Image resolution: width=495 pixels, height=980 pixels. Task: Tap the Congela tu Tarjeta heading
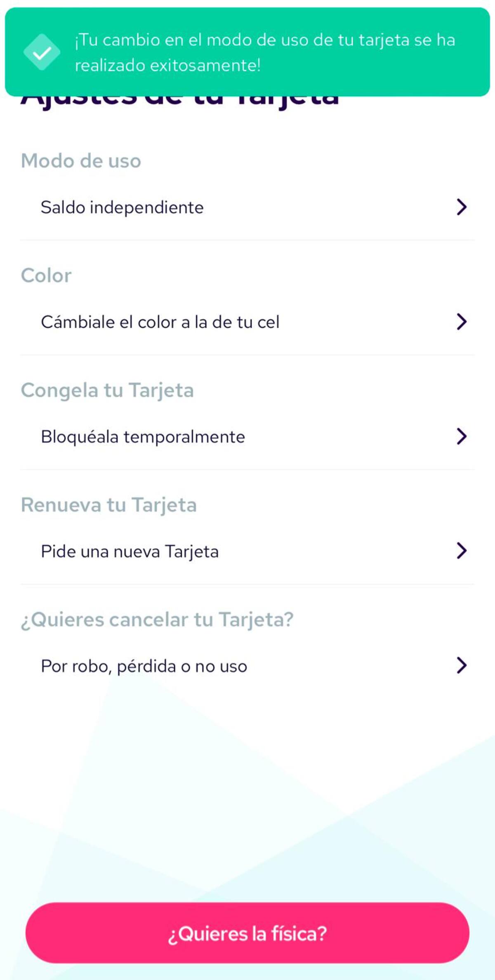tap(107, 390)
